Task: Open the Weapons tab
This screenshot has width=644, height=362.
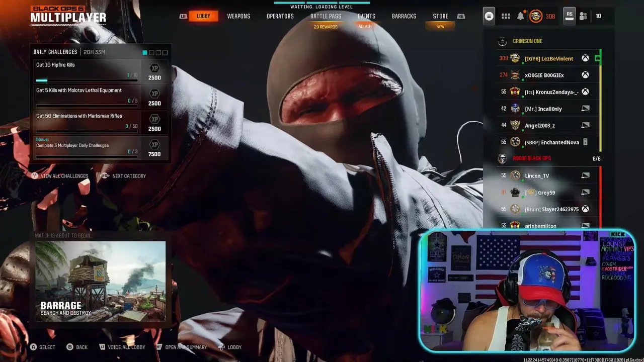Action: click(x=238, y=16)
